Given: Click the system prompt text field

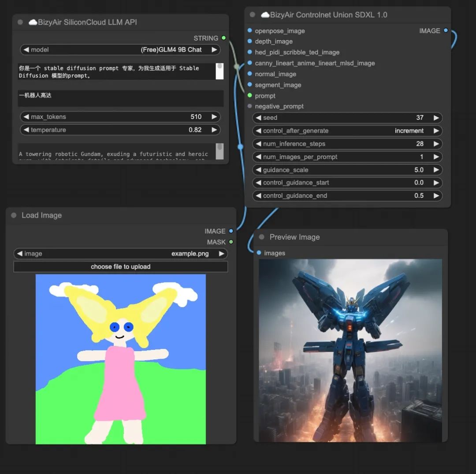Looking at the screenshot, I should pos(116,72).
